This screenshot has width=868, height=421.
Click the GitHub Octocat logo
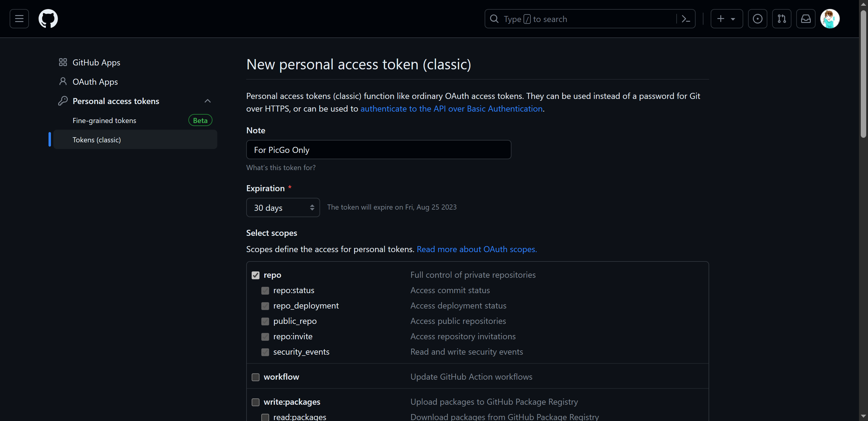[48, 18]
